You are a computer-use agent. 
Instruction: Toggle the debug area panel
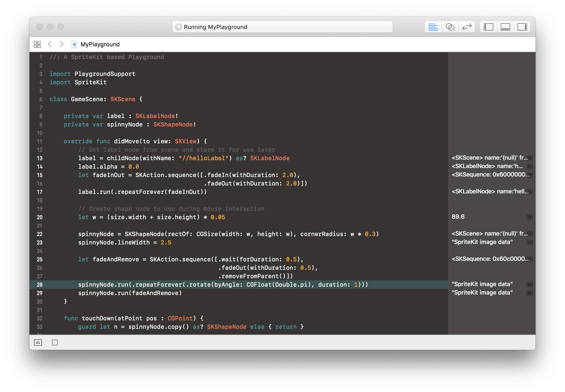505,27
